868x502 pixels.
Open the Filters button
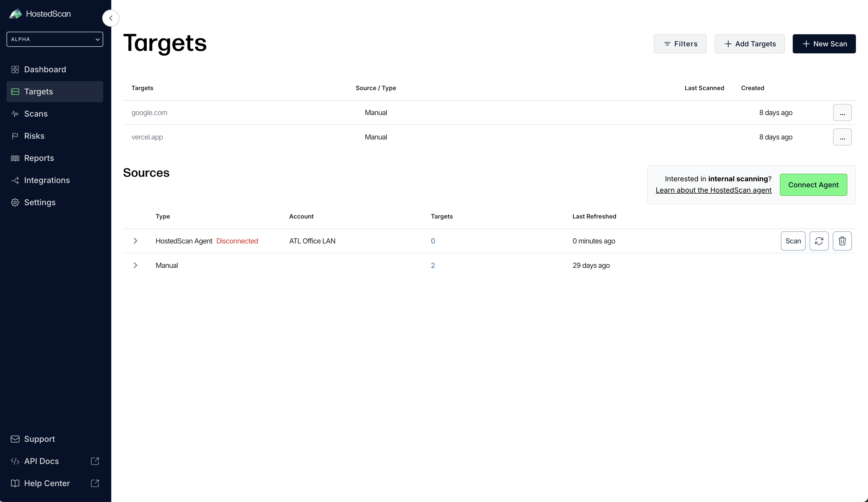[680, 44]
